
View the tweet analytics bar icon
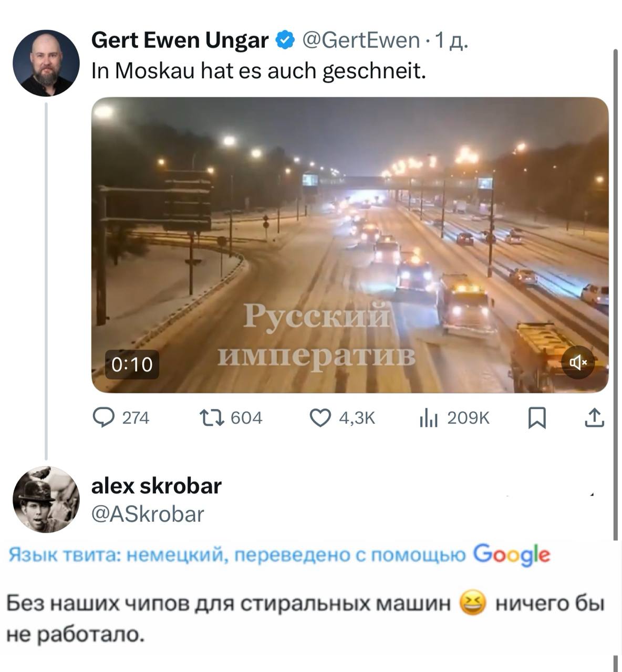[x=429, y=418]
